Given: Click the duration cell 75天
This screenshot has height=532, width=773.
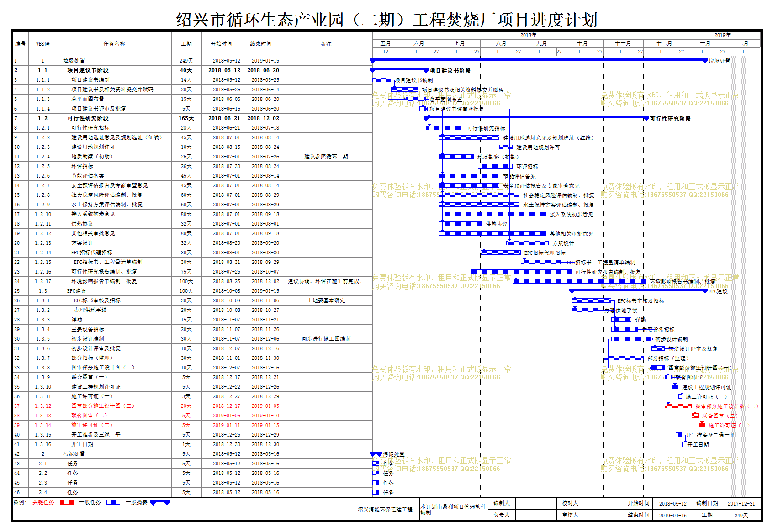Looking at the screenshot, I should click(186, 272).
